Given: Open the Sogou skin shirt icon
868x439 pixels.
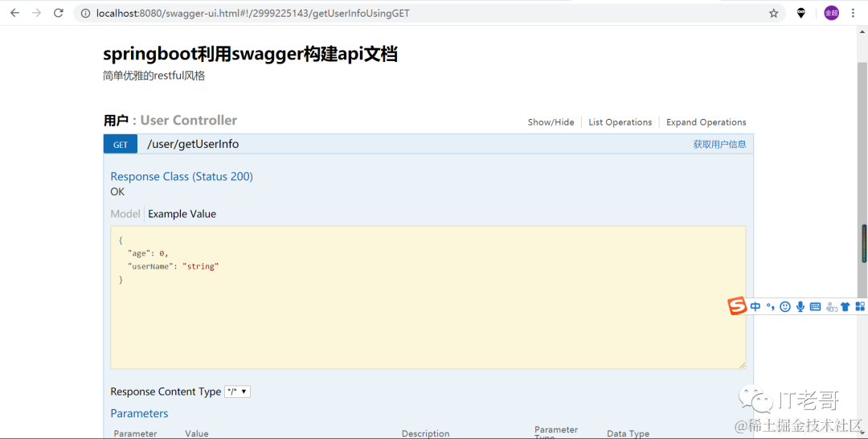Looking at the screenshot, I should (x=845, y=306).
